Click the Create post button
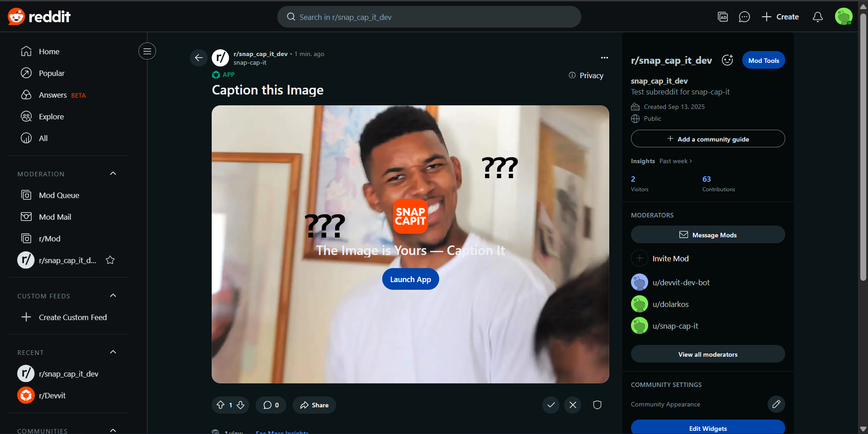 click(780, 17)
